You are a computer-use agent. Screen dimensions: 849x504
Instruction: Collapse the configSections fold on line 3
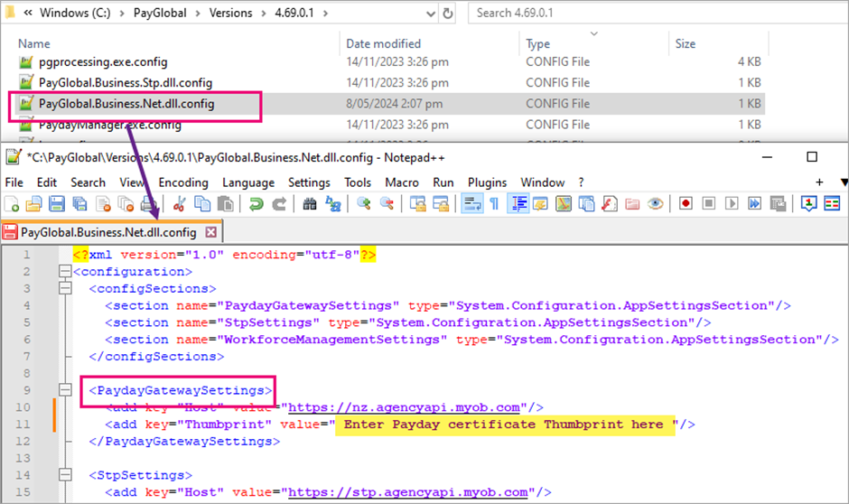pos(63,289)
